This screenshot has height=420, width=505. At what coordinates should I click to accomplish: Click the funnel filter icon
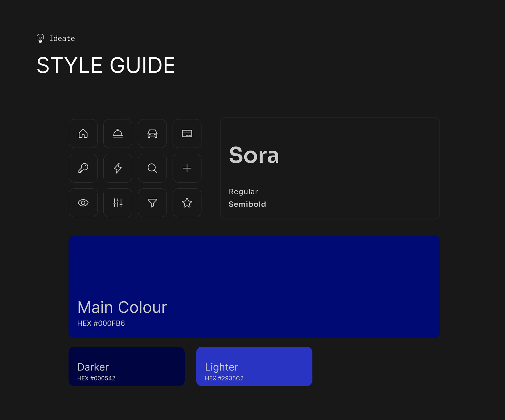(152, 203)
